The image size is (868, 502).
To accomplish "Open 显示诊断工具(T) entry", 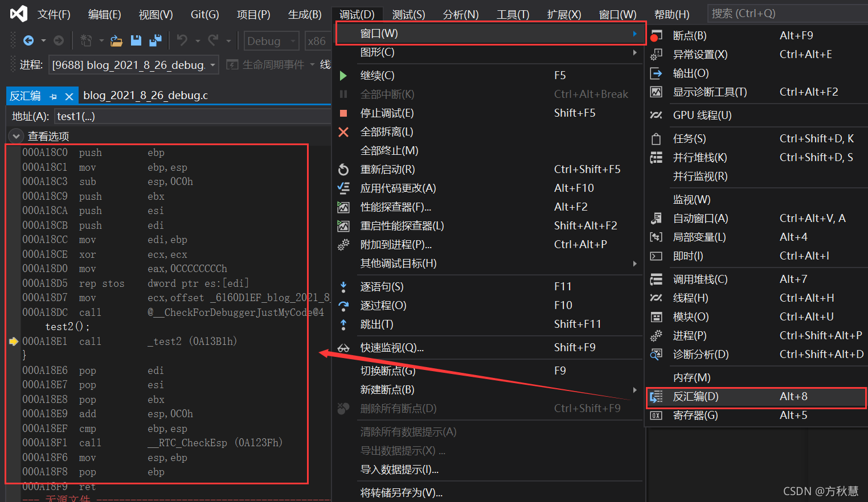I will point(757,92).
